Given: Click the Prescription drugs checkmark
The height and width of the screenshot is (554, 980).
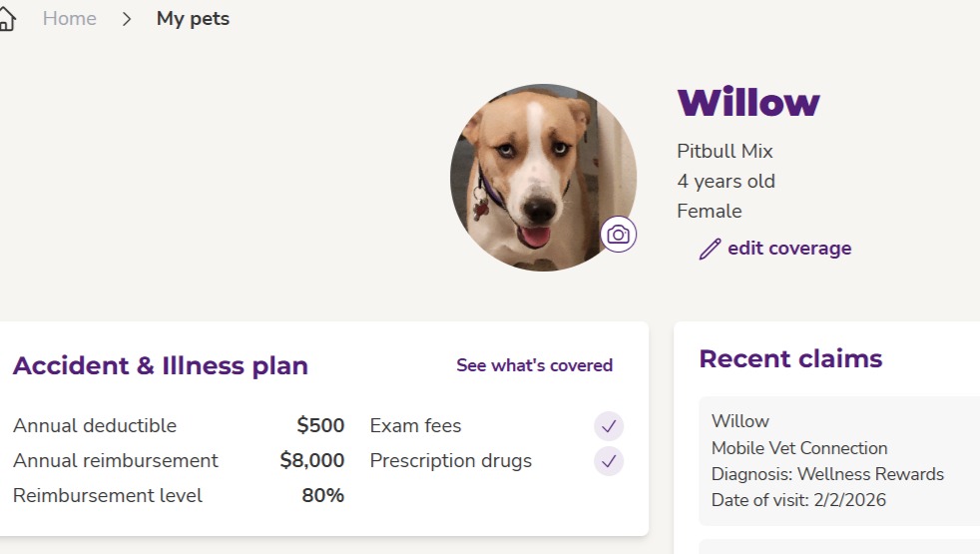Looking at the screenshot, I should pos(609,461).
